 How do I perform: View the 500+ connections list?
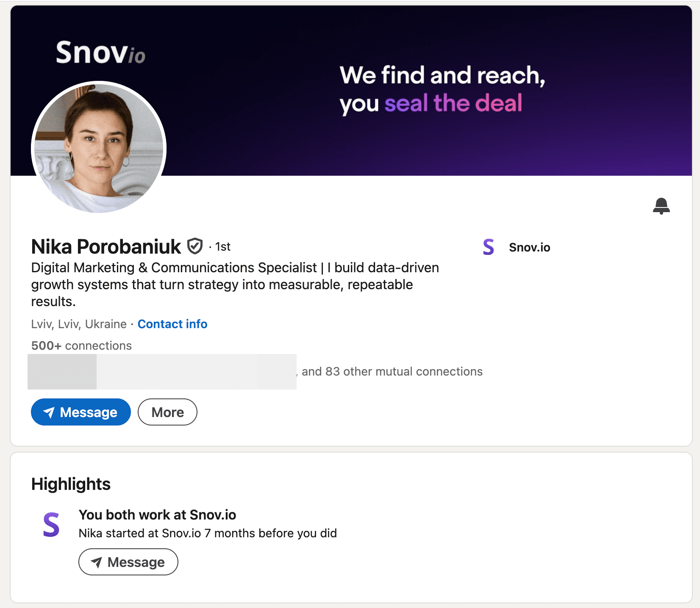point(81,345)
